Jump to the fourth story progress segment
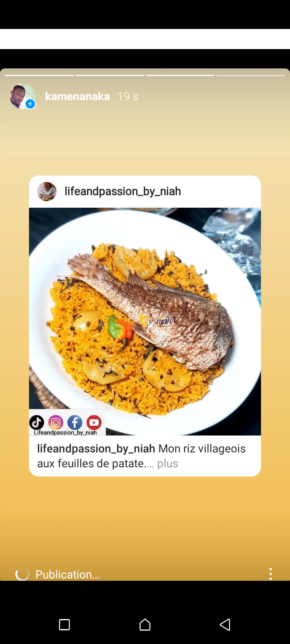 coord(251,75)
